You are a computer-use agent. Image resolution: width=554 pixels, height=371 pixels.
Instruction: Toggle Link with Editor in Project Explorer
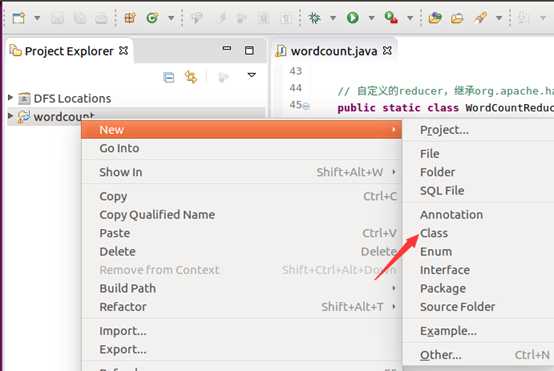tap(191, 77)
